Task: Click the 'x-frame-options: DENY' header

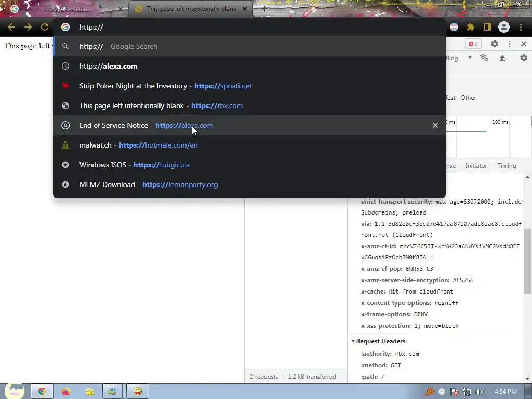Action: coord(394,314)
